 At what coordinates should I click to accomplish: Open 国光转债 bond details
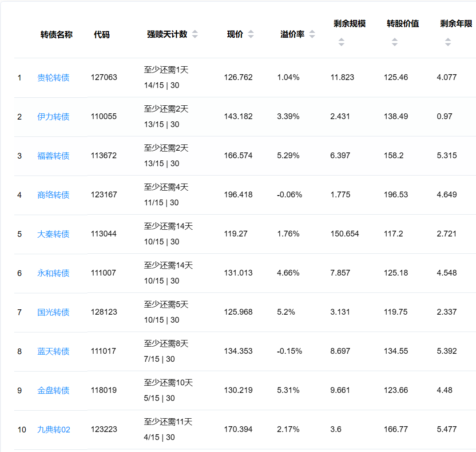(x=53, y=312)
